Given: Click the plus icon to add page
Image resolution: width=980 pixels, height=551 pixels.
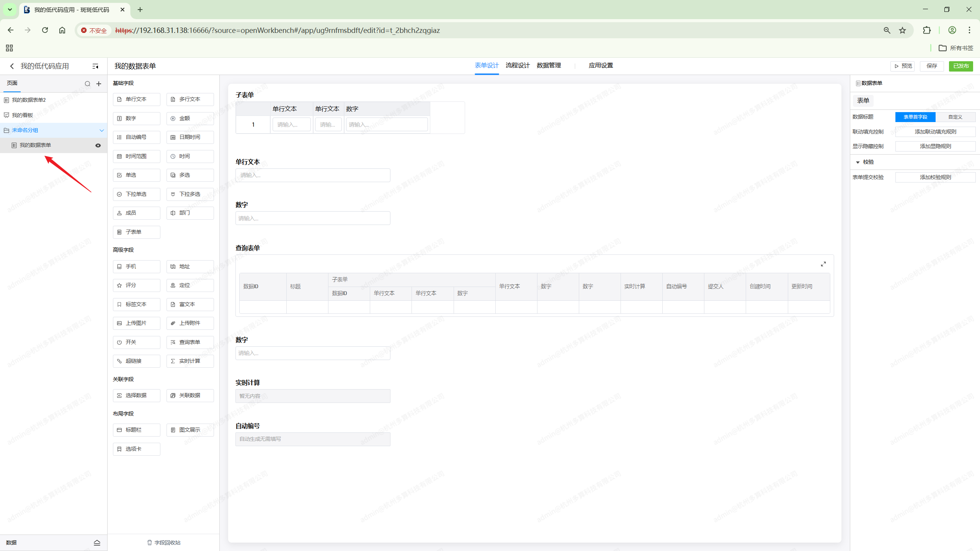Looking at the screenshot, I should pos(99,84).
